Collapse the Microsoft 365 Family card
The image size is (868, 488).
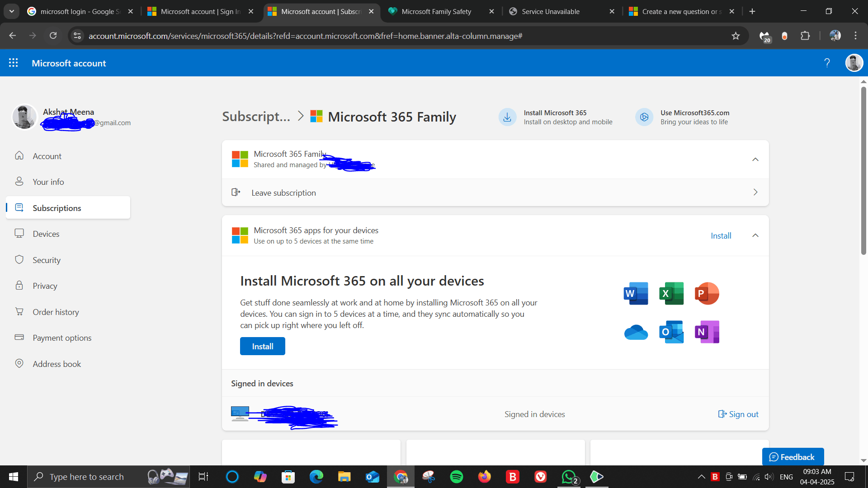(x=755, y=160)
